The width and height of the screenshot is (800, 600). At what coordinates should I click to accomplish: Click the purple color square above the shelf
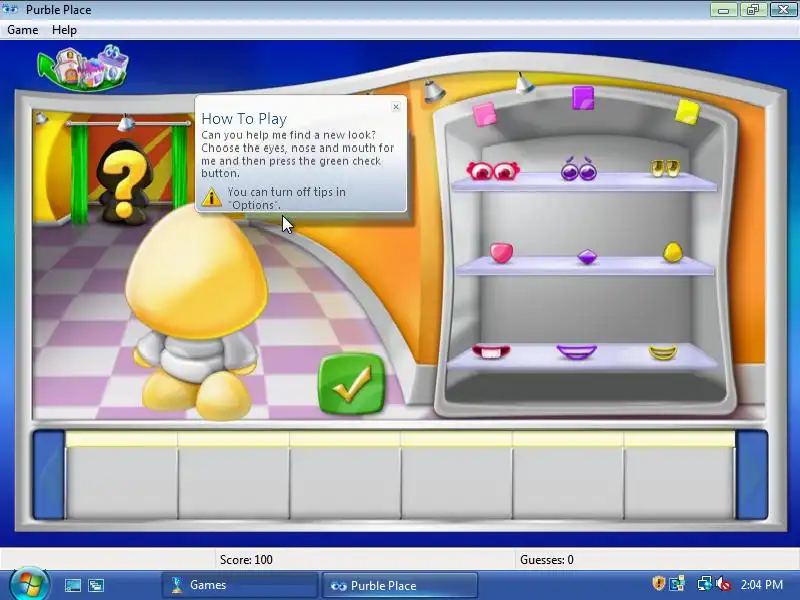(583, 98)
